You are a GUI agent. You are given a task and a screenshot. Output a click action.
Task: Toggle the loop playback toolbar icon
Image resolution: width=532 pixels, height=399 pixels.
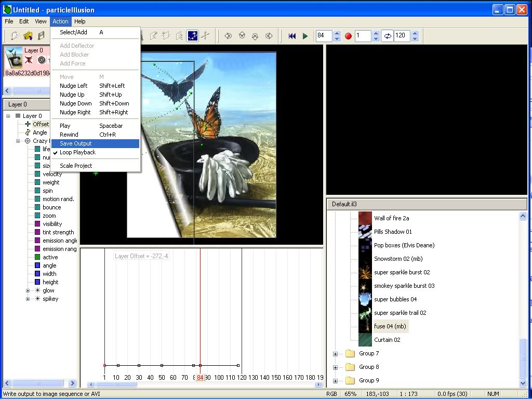tap(387, 36)
